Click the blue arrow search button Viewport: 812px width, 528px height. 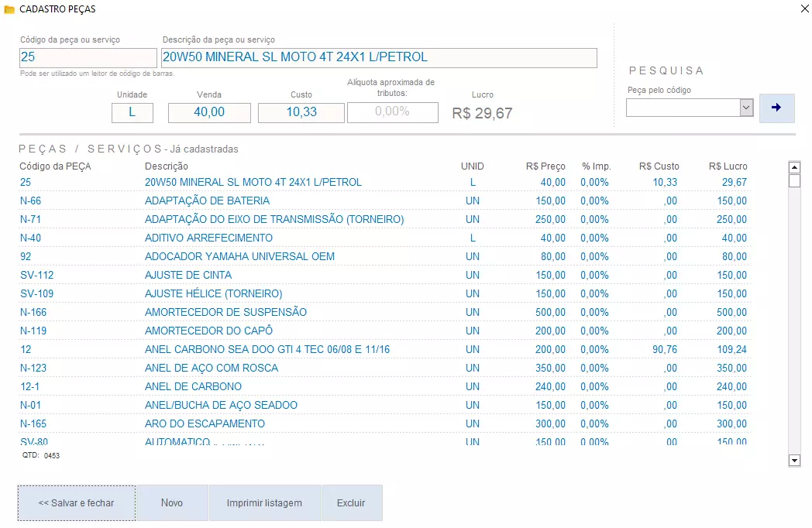click(776, 108)
